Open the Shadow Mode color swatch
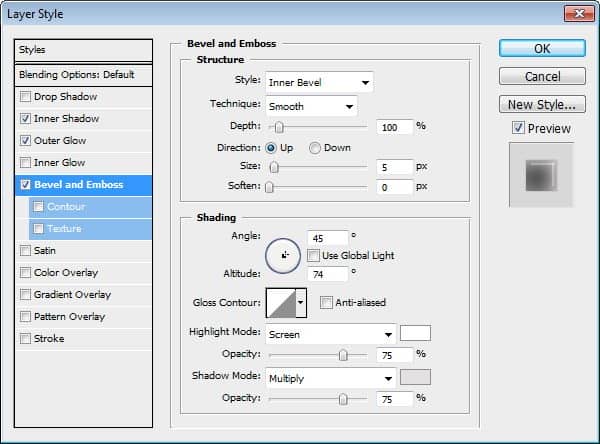The width and height of the screenshot is (600, 444). click(415, 377)
